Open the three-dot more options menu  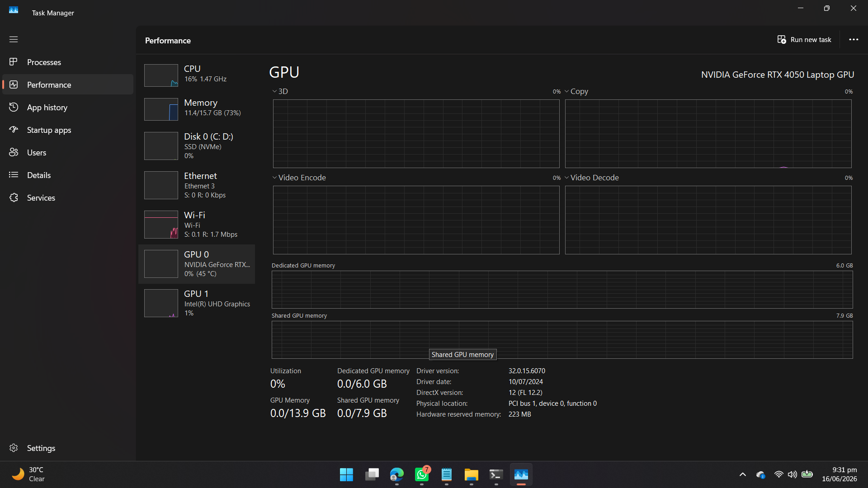[854, 40]
